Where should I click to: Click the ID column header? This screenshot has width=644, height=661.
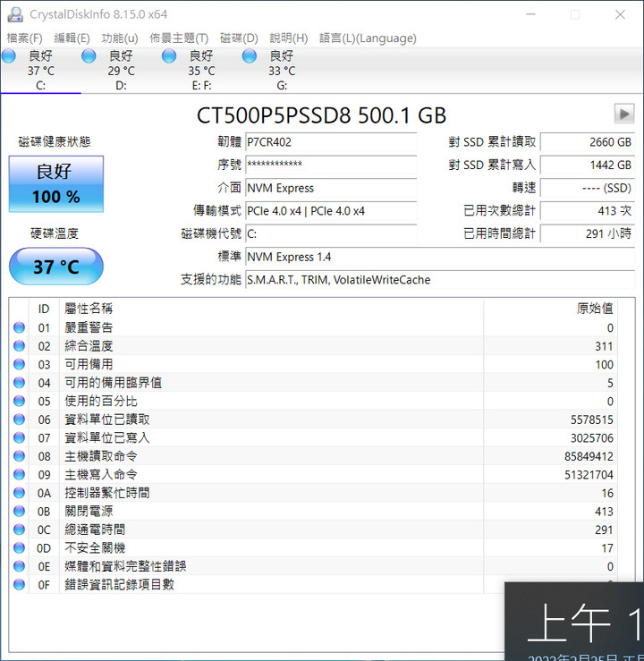(44, 309)
